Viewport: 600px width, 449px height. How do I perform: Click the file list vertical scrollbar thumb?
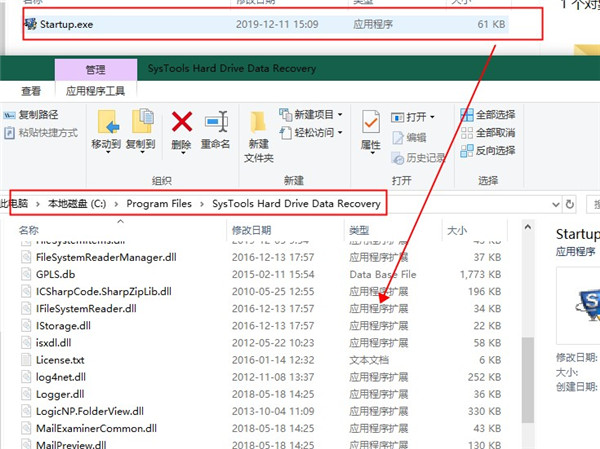[528, 380]
